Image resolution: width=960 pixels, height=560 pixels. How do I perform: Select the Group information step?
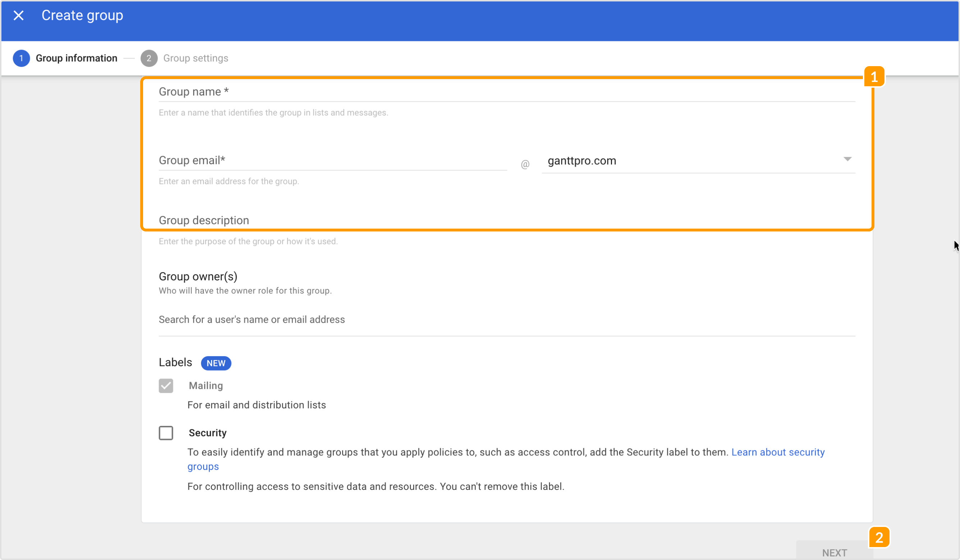[65, 58]
